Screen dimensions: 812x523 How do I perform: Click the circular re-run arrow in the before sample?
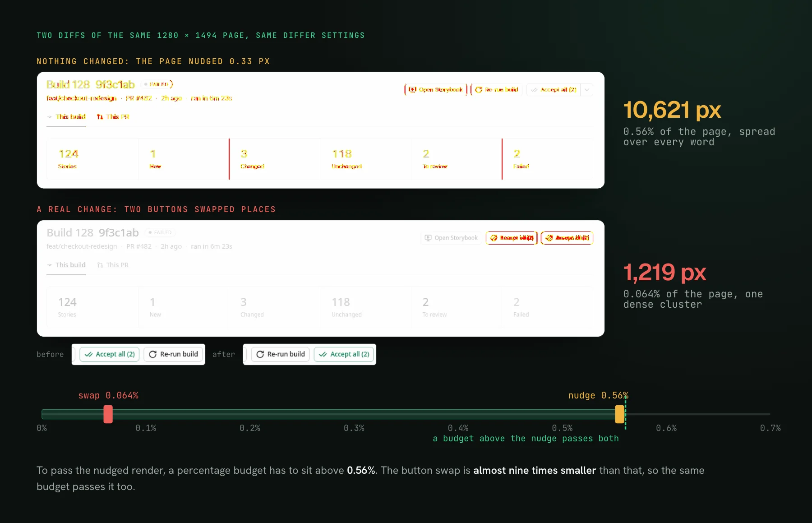(x=153, y=354)
